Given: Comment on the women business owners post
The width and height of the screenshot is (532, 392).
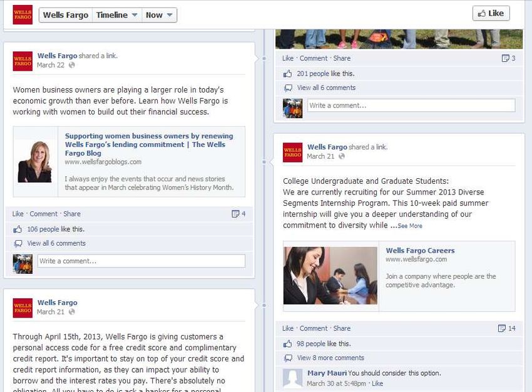Looking at the screenshot, I should coord(43,214).
